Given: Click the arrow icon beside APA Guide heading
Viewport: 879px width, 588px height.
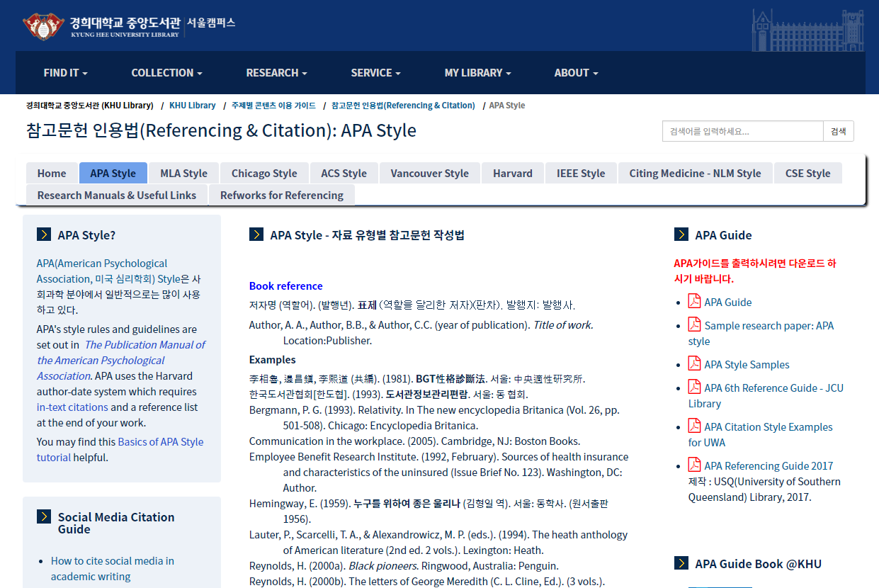Looking at the screenshot, I should 681,234.
